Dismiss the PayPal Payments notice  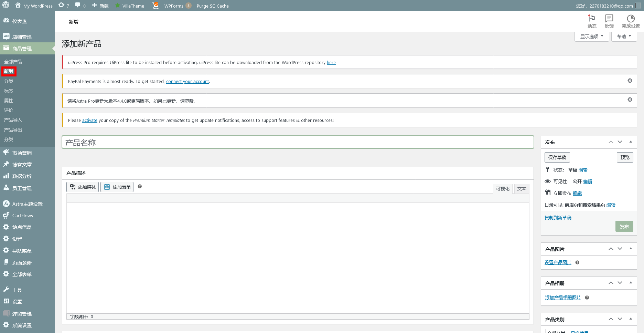click(630, 81)
